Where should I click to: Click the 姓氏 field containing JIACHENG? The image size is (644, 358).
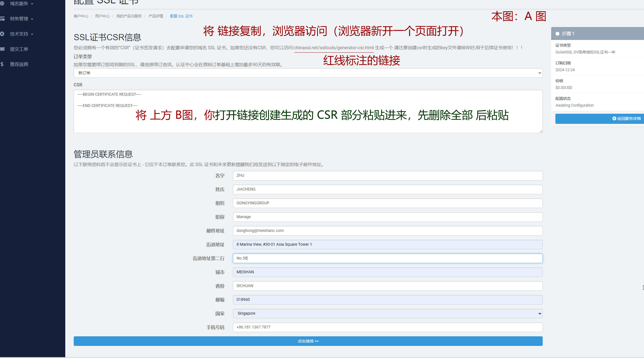[x=388, y=189]
